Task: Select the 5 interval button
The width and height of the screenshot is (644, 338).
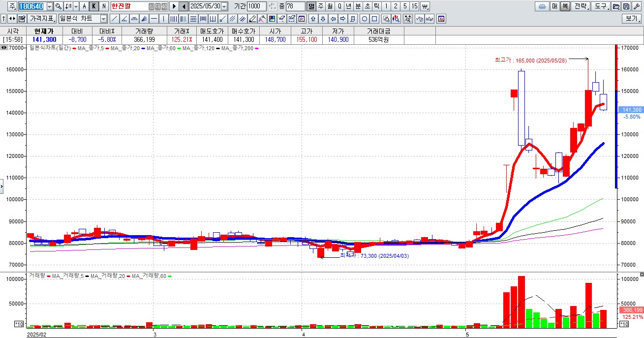Action: (405, 6)
